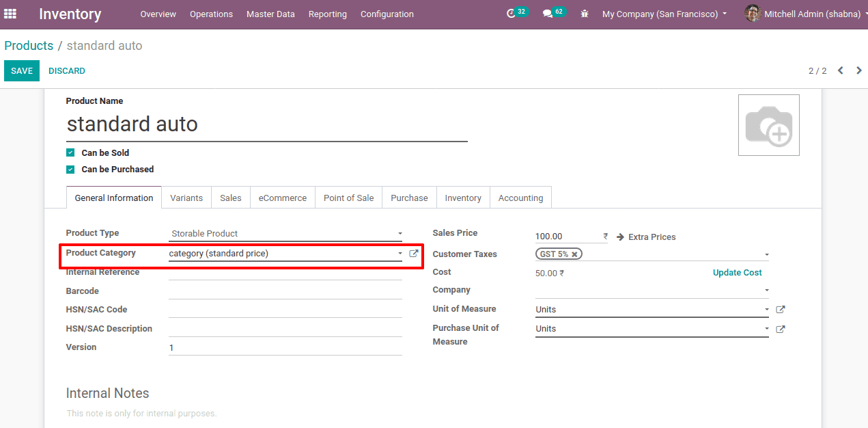868x428 pixels.
Task: Click the Update Cost link
Action: [x=738, y=272]
